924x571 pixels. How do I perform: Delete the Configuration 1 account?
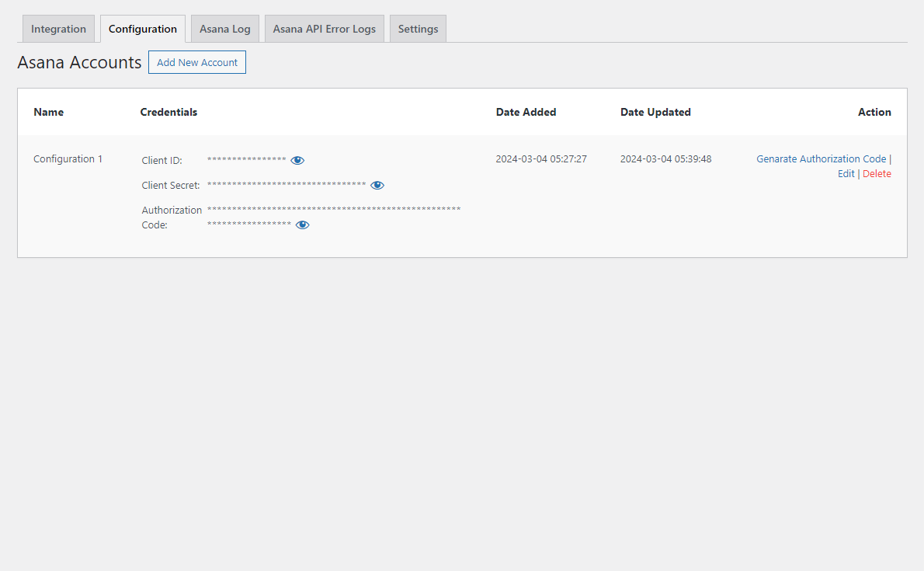(x=877, y=174)
